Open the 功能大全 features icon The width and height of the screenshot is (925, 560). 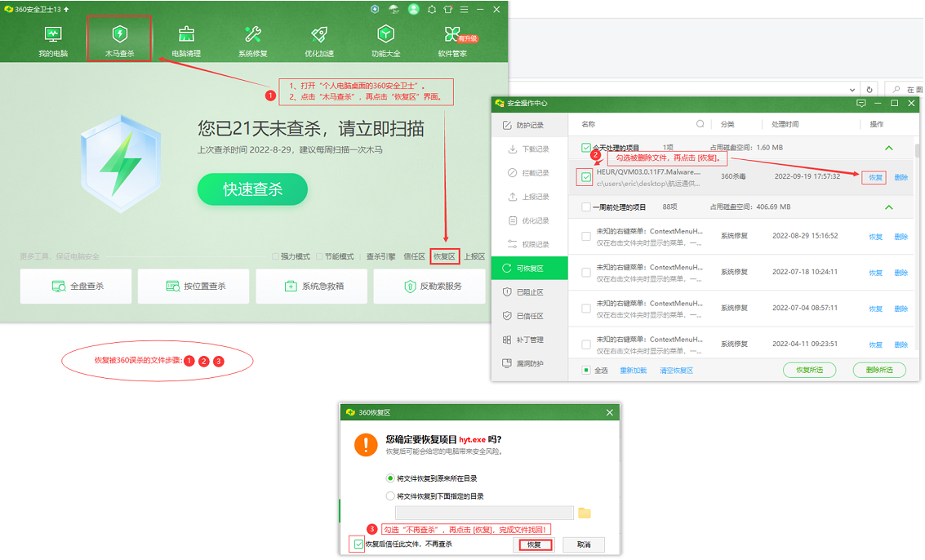[385, 35]
